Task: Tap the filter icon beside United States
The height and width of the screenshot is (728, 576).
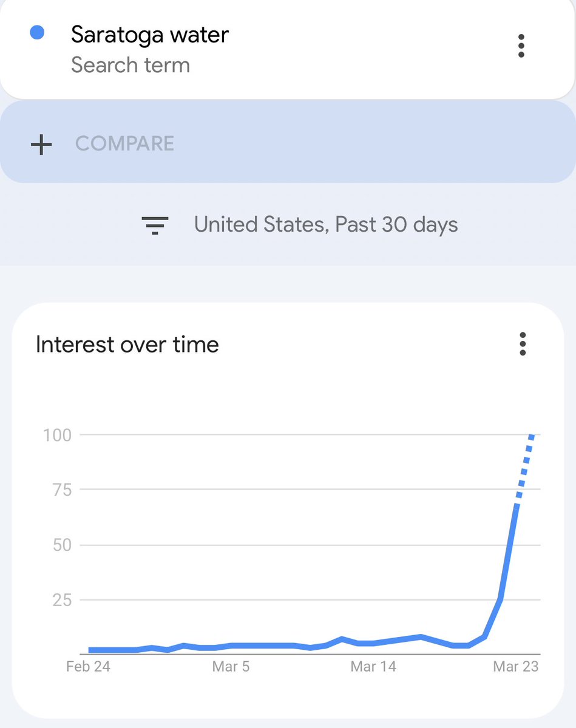Action: (155, 225)
